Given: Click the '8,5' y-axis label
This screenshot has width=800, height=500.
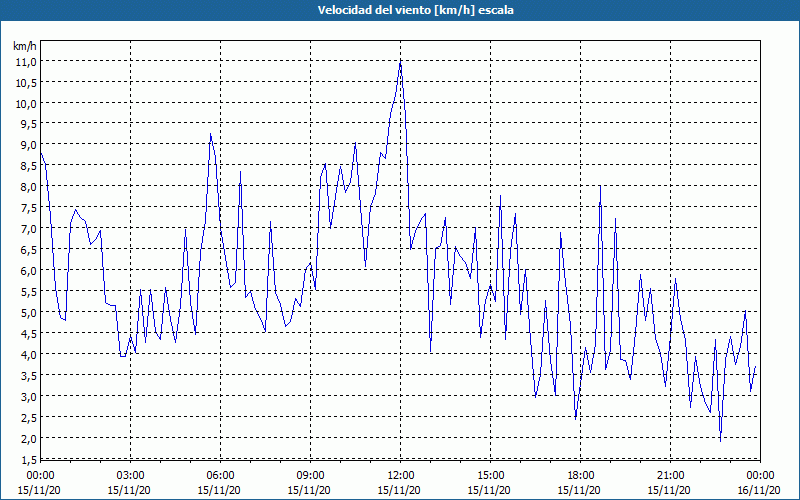Looking at the screenshot, I should click(x=29, y=166).
